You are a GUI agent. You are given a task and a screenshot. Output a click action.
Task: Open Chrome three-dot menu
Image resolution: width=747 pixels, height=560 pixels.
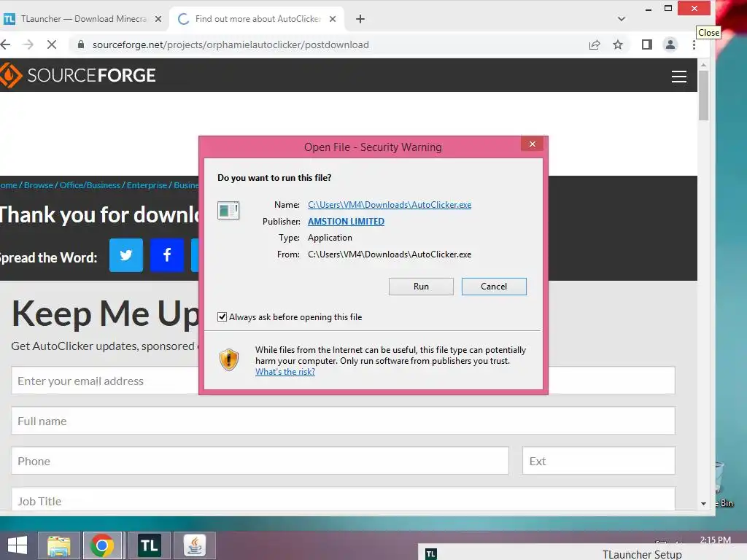pos(694,44)
